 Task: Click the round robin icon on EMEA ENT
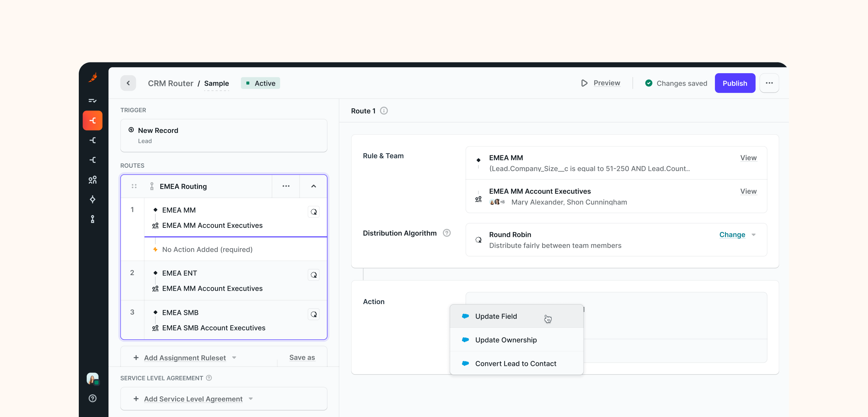[x=313, y=275]
